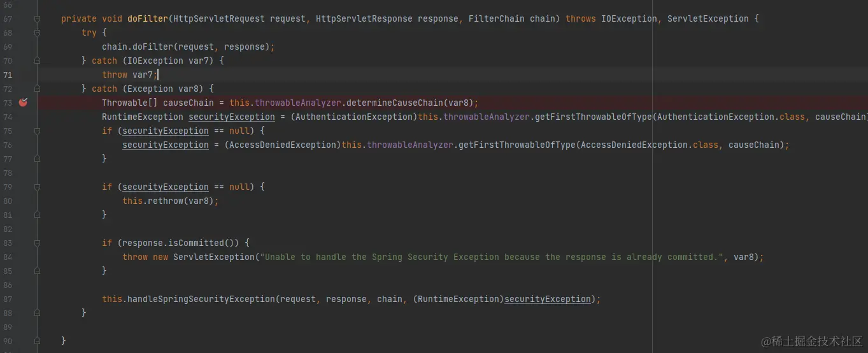Click RuntimeException type on line 74
This screenshot has width=868, height=353.
(143, 117)
